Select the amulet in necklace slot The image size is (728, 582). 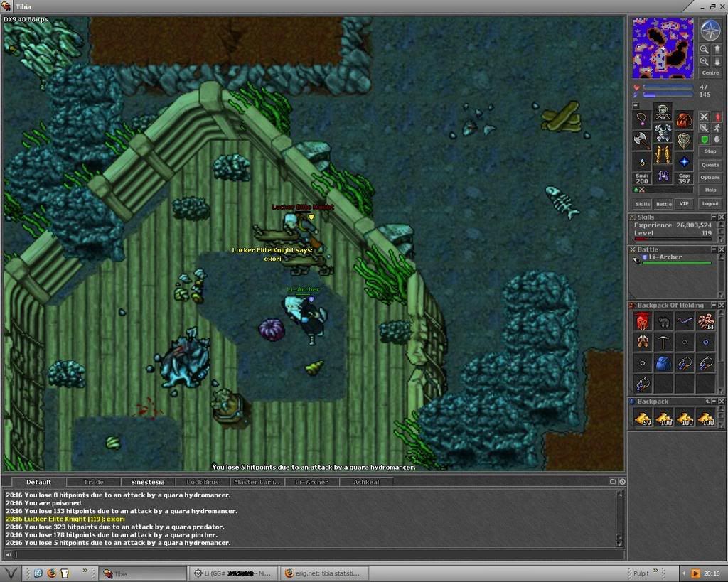(x=642, y=120)
